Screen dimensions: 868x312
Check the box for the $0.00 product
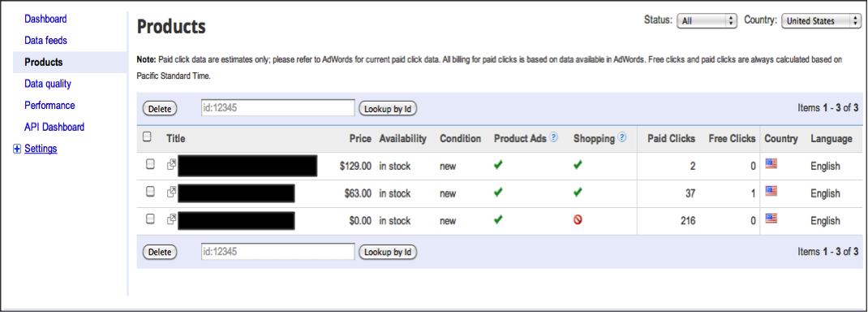click(150, 219)
